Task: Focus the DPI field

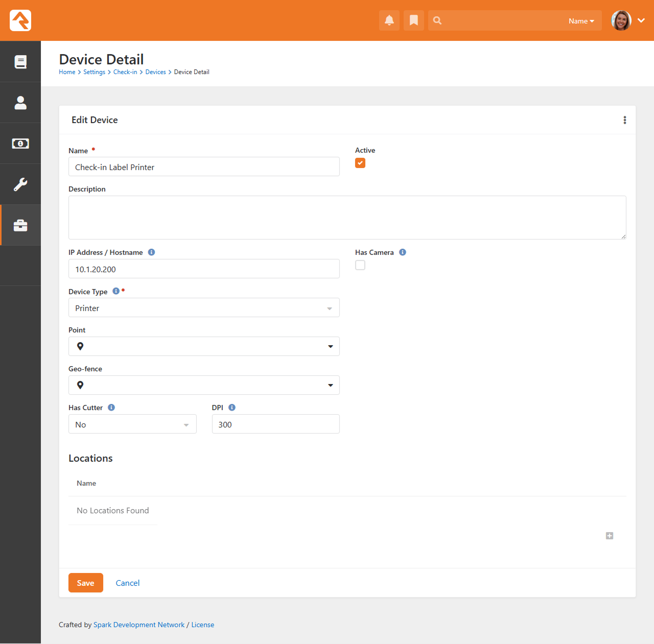Action: (276, 424)
